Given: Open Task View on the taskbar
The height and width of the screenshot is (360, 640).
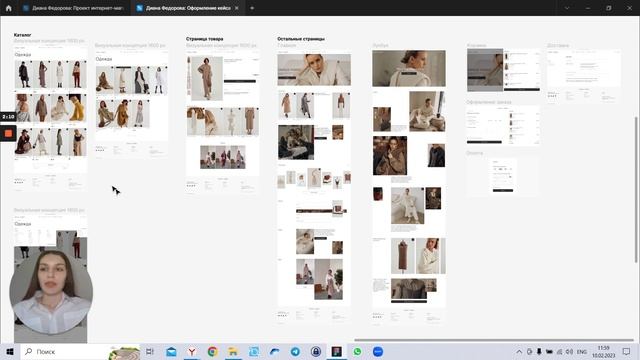Looking at the screenshot, I should coord(150,351).
